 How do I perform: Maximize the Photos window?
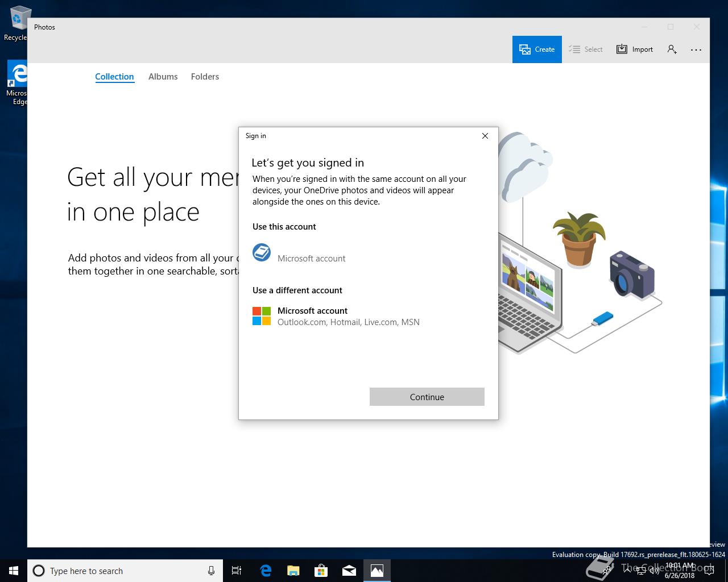(x=671, y=27)
